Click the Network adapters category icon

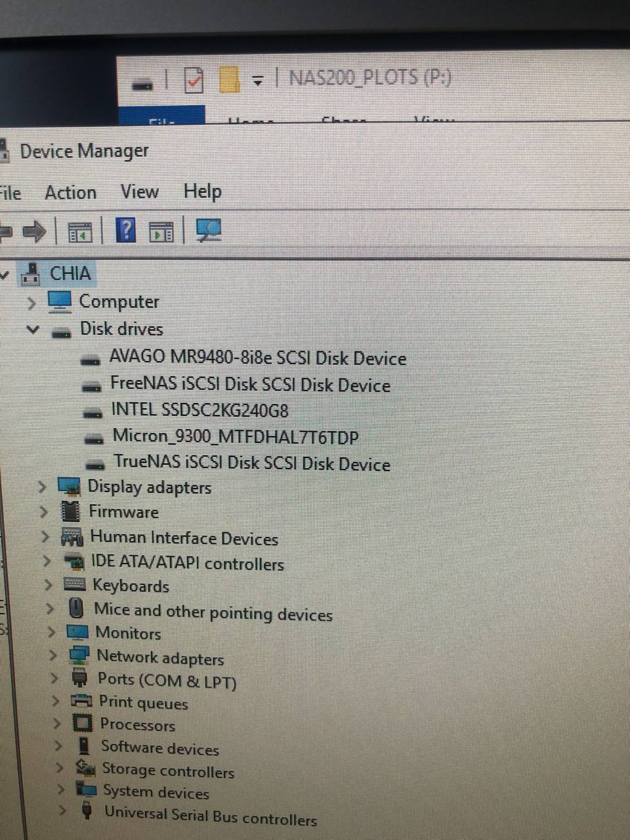click(79, 656)
